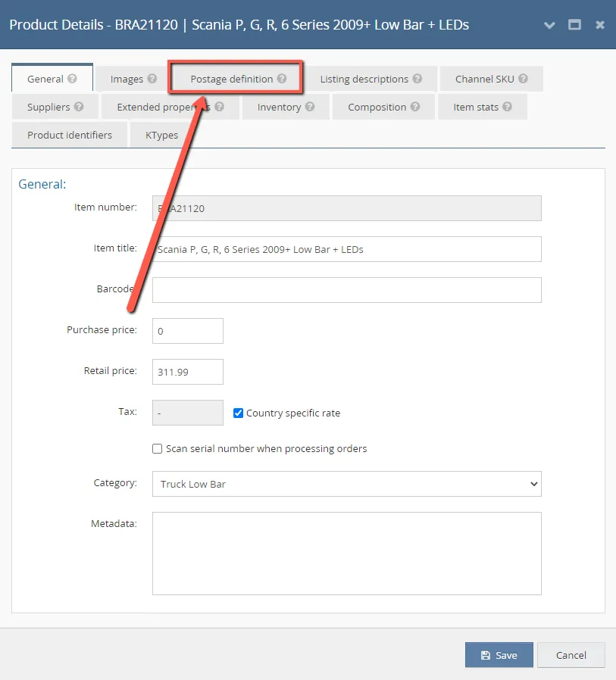Image resolution: width=616 pixels, height=680 pixels.
Task: Maximize the Product Details window
Action: 575,25
